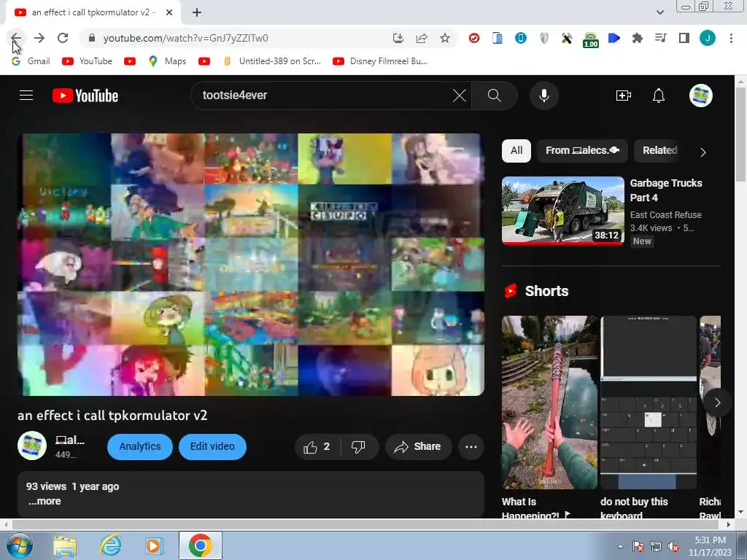This screenshot has width=747, height=560.
Task: Open the red checkmark extension icon
Action: tap(474, 38)
